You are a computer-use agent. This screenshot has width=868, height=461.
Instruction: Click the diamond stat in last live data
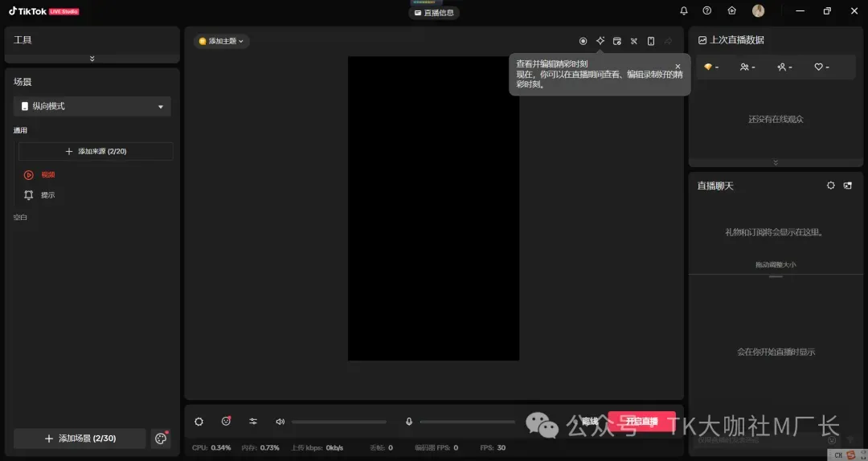pyautogui.click(x=711, y=67)
